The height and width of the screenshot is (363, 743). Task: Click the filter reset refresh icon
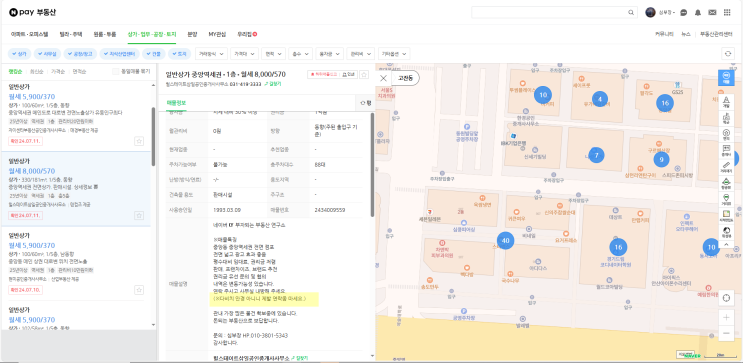(727, 54)
